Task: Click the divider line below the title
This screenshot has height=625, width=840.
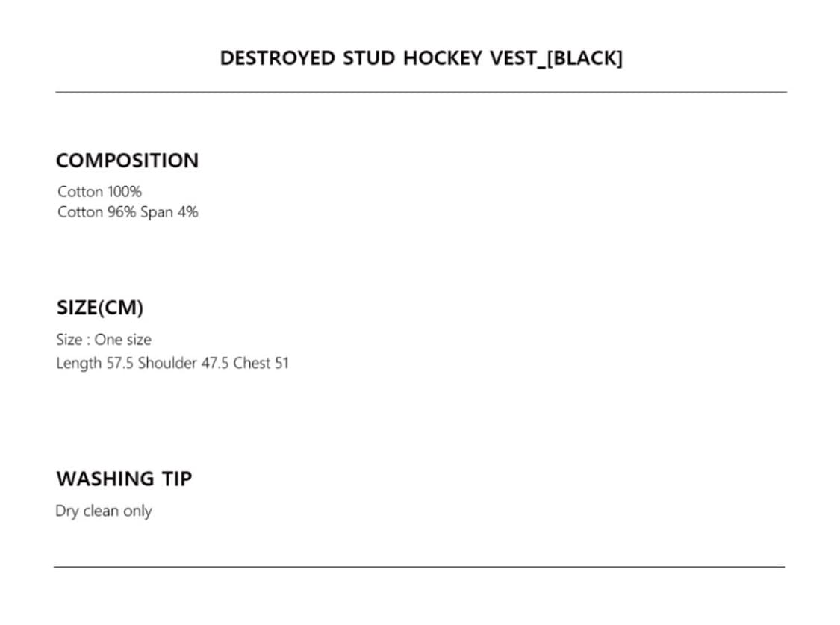Action: [x=420, y=92]
